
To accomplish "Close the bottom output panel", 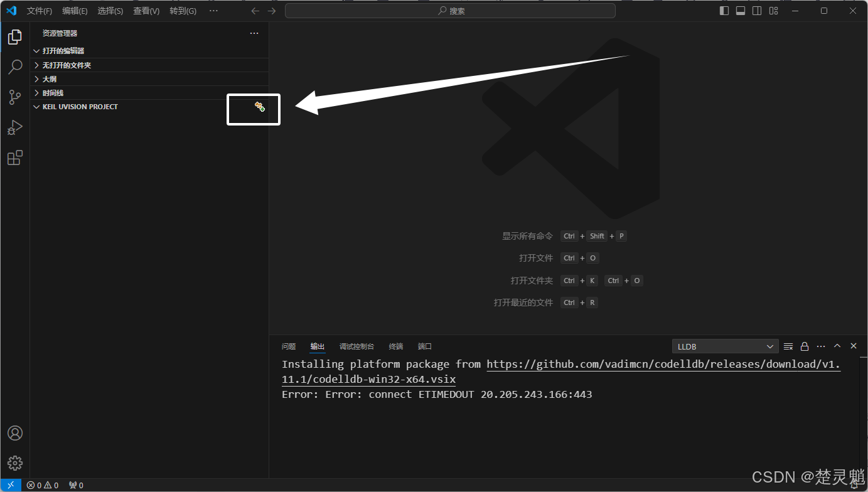I will coord(854,346).
